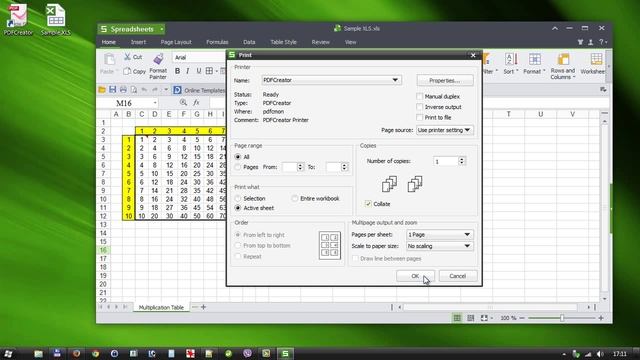Choose Active sheet under Print what
Image resolution: width=640 pixels, height=360 pixels.
(x=238, y=208)
